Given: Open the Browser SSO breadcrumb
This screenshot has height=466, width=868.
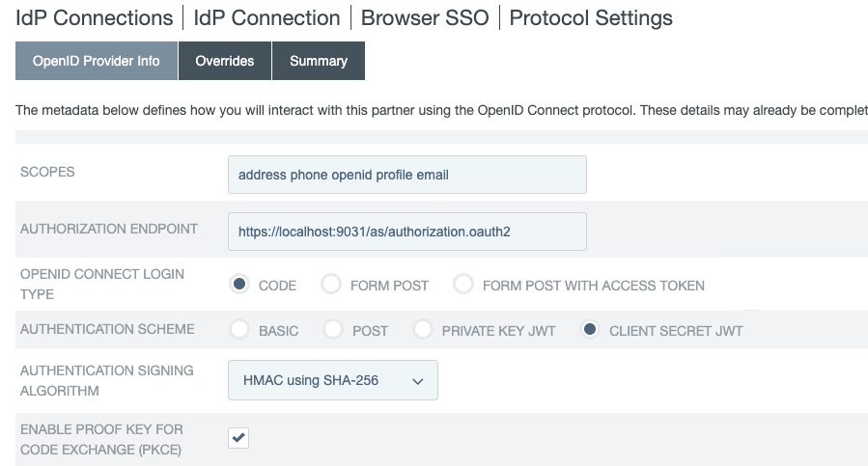Looking at the screenshot, I should (425, 17).
